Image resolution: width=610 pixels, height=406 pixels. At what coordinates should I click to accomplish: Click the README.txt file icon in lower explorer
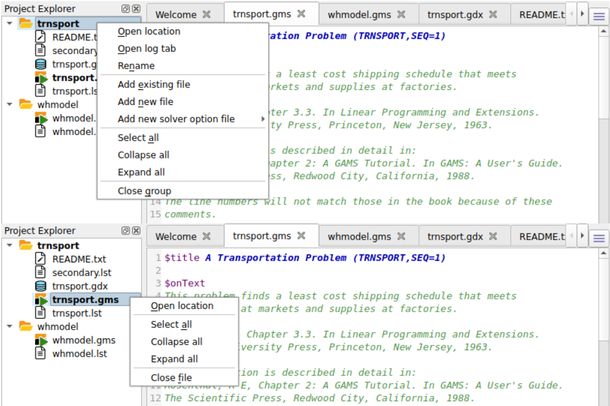[x=41, y=259]
